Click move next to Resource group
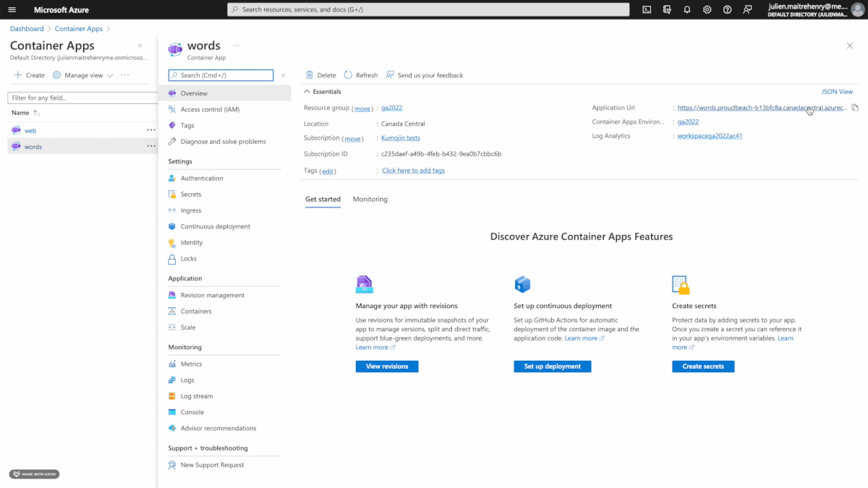868x488 pixels. point(362,108)
